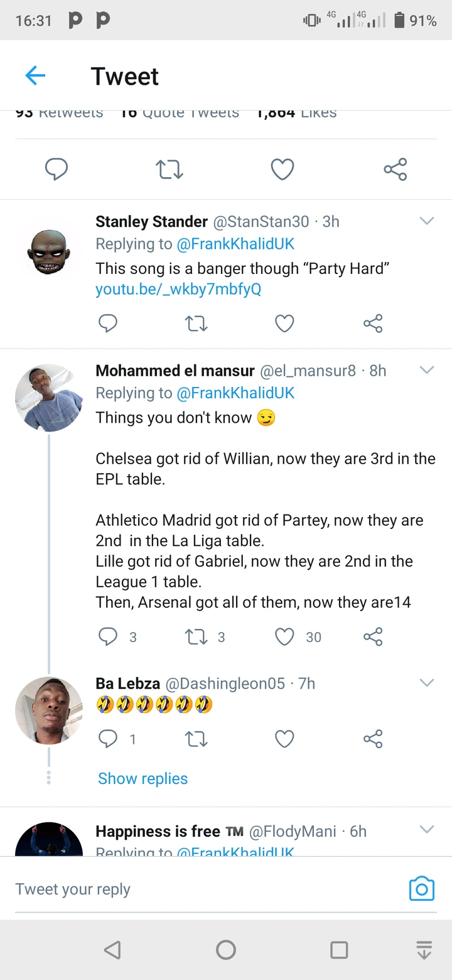Open the youtu.be link in Stanley's reply
Image resolution: width=452 pixels, height=980 pixels.
178,290
